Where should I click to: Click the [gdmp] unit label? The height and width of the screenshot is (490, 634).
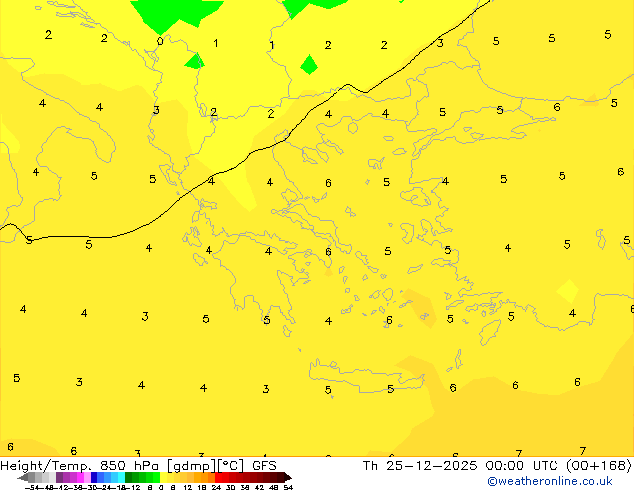(196, 465)
